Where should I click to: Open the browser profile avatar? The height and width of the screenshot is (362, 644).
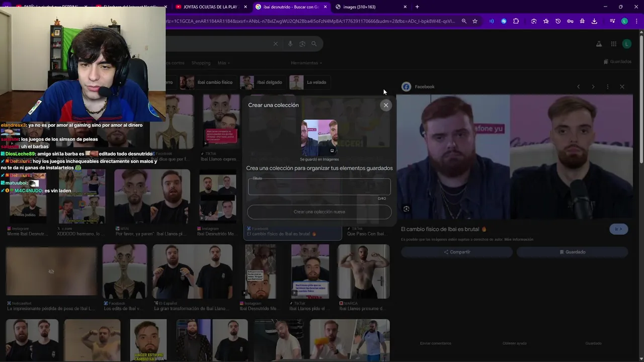[624, 21]
